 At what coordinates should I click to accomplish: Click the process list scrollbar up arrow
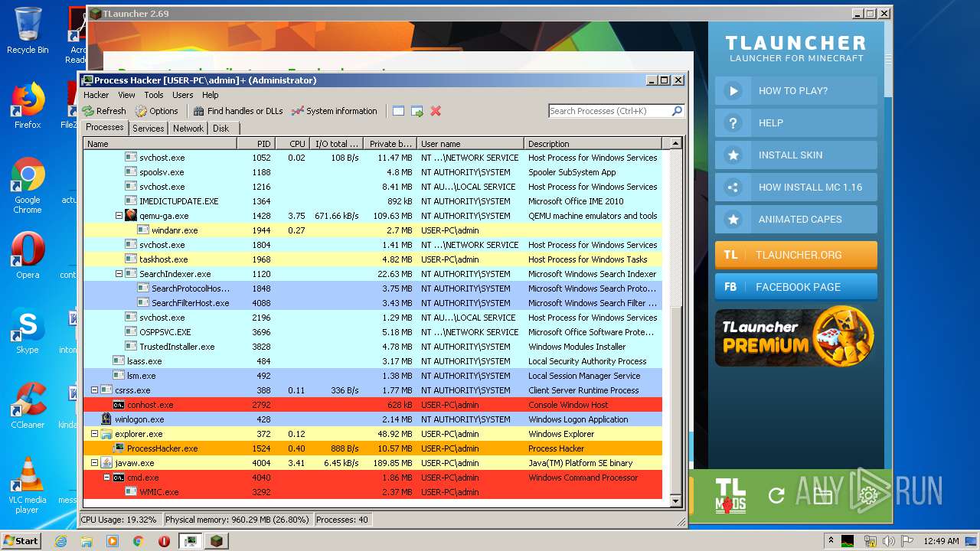[x=675, y=144]
